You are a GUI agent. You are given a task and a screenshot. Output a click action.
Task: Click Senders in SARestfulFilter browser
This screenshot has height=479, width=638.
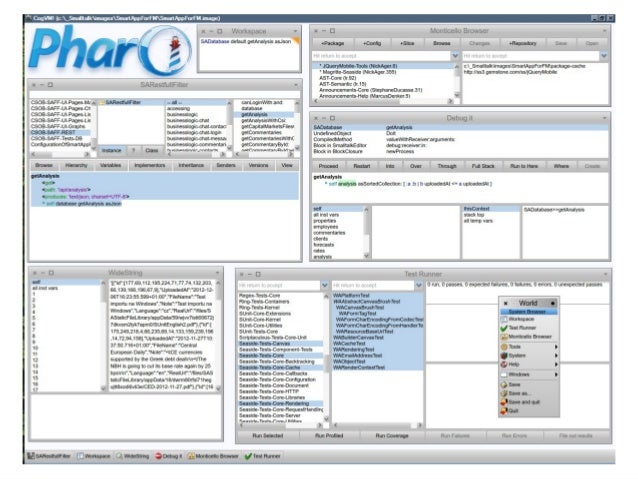[226, 165]
